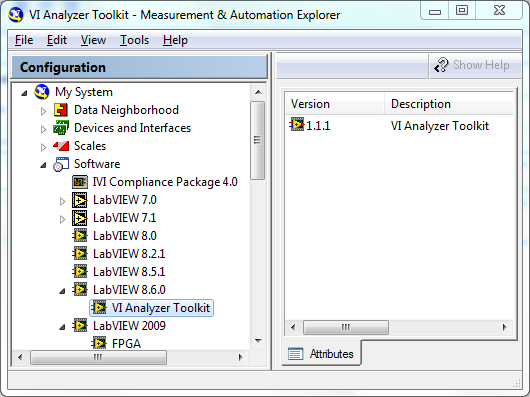The height and width of the screenshot is (397, 530).
Task: Expand the Data Neighborhood node
Action: (43, 111)
